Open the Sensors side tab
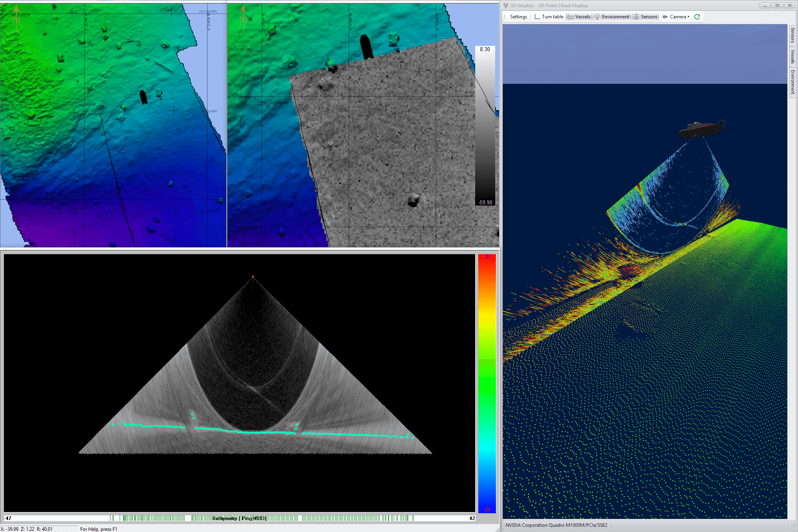This screenshot has width=798, height=532. [x=792, y=35]
